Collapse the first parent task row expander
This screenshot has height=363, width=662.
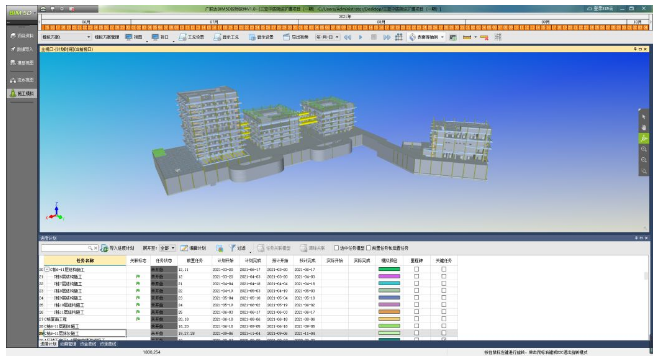pyautogui.click(x=47, y=269)
